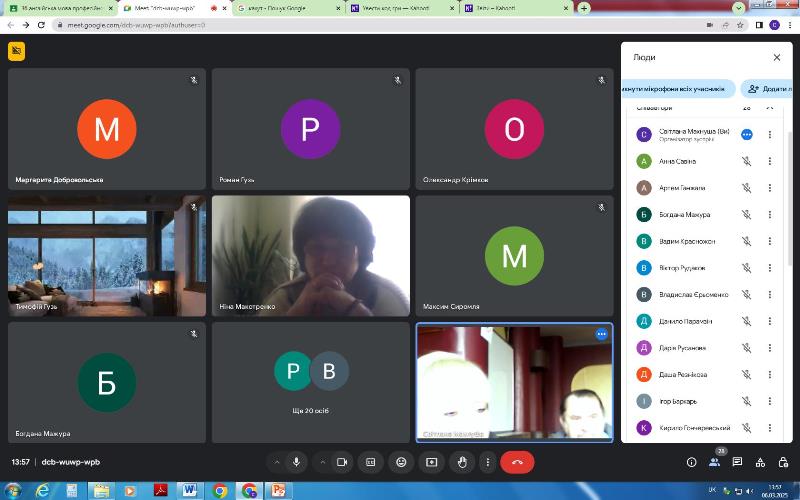Close the Люди side panel
The height and width of the screenshot is (500, 800).
(x=777, y=58)
